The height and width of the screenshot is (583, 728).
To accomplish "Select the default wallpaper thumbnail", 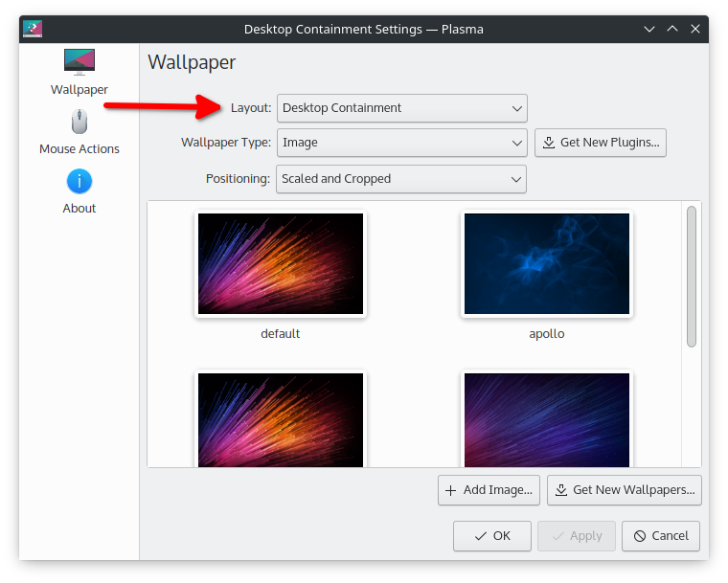I will [281, 263].
